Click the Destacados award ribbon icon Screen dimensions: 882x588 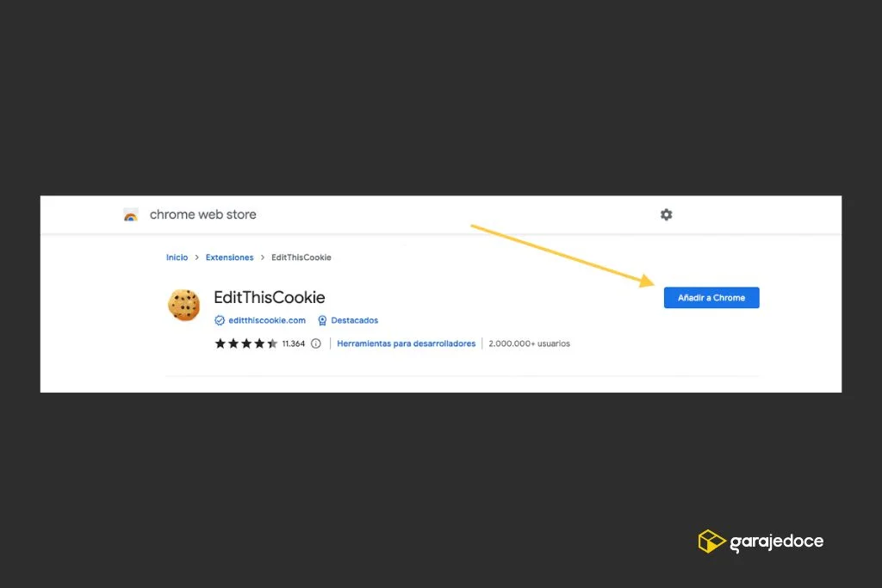click(322, 320)
